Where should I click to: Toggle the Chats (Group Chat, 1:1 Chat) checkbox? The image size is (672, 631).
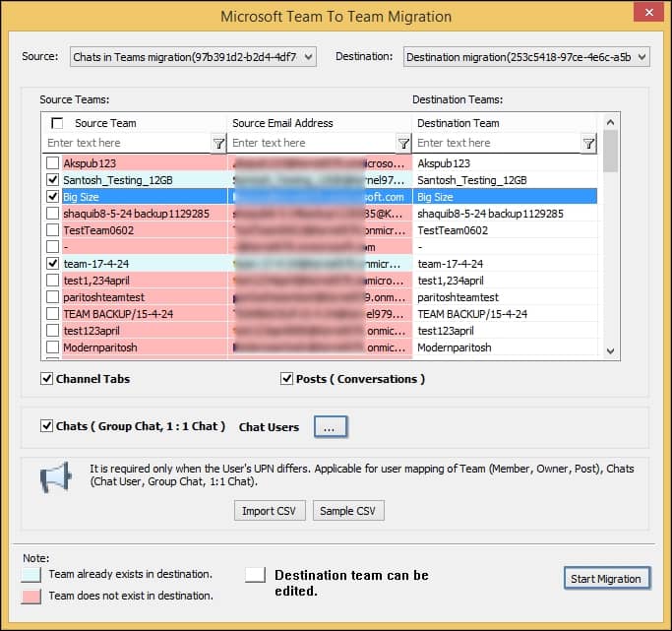(46, 425)
